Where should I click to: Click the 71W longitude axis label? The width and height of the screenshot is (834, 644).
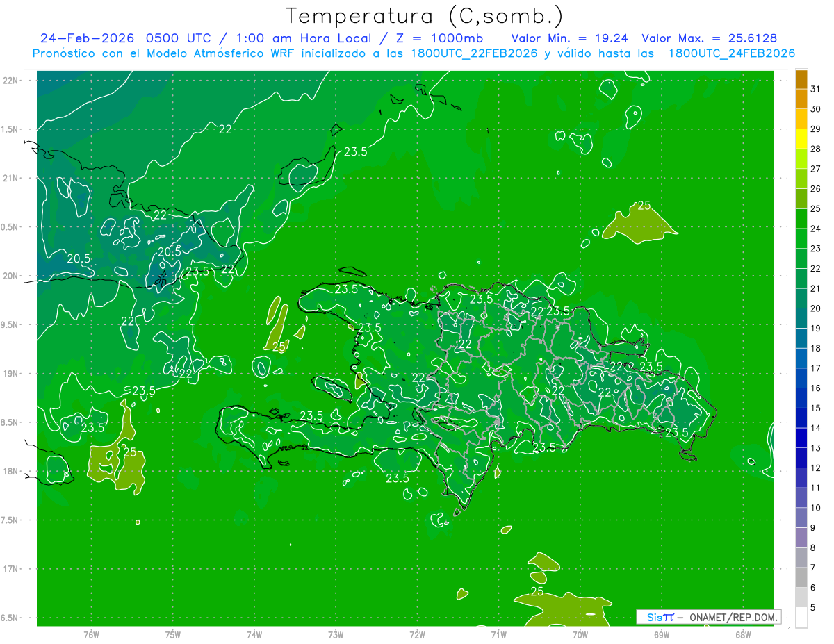click(x=498, y=634)
